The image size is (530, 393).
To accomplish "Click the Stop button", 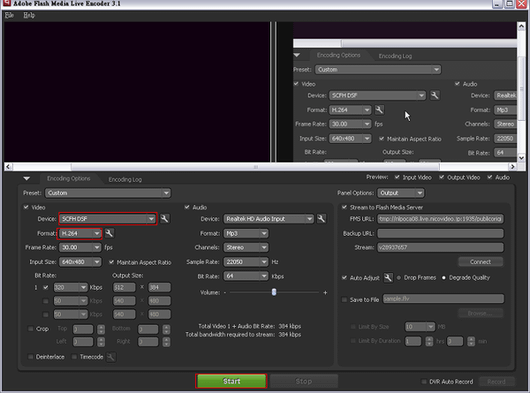I will 304,381.
